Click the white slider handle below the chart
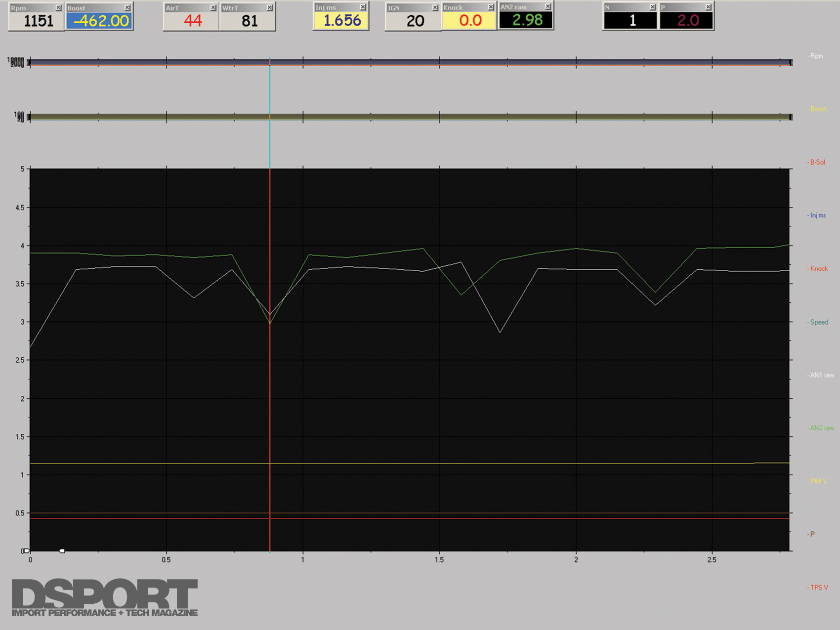840x630 pixels. click(62, 550)
